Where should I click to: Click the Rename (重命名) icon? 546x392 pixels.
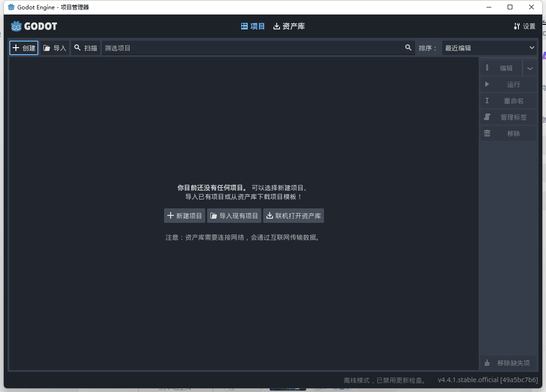[x=487, y=100]
